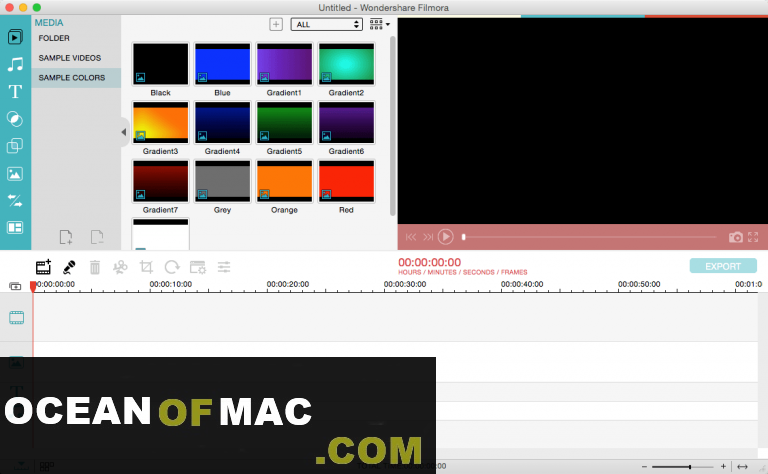Select the Gradient7 thumbnail
This screenshot has height=474, width=768.
click(x=161, y=181)
